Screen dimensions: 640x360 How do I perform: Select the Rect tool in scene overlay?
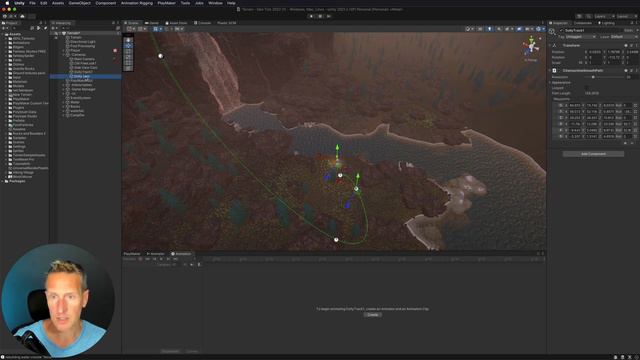pyautogui.click(x=128, y=63)
